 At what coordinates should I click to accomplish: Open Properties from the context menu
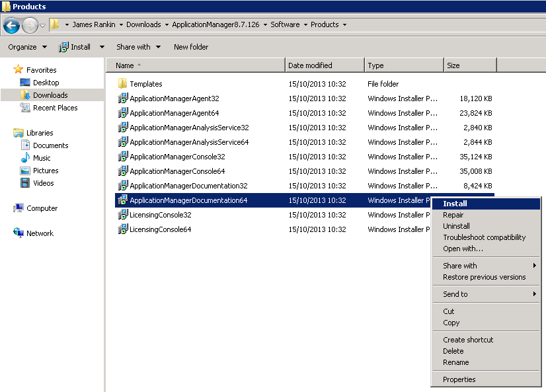(486, 379)
